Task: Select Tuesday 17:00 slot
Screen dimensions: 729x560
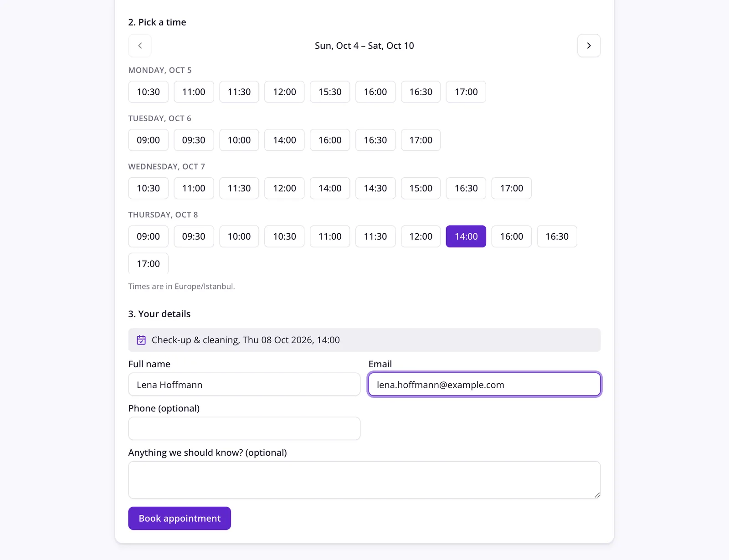Action: 421,140
